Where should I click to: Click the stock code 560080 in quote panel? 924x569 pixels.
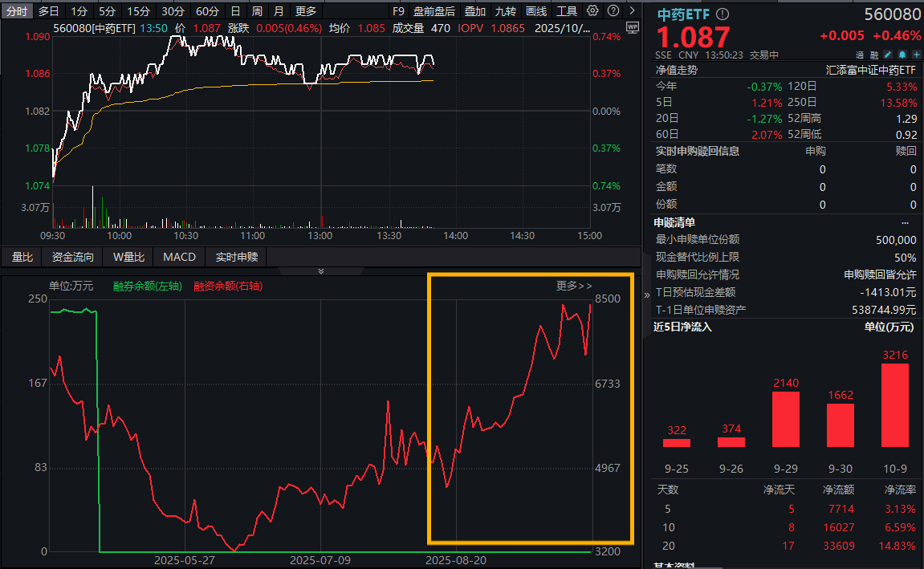tap(892, 14)
